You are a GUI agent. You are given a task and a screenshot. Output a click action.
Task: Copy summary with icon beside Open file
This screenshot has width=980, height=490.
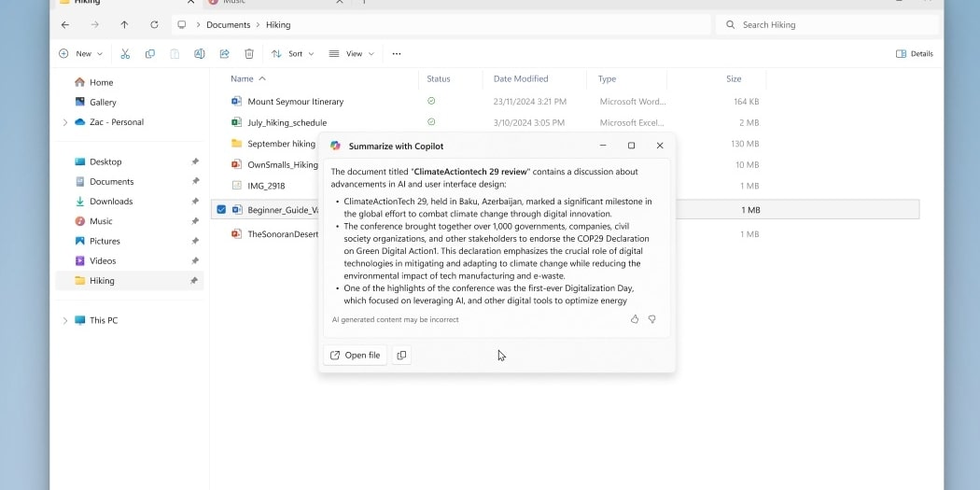tap(401, 355)
